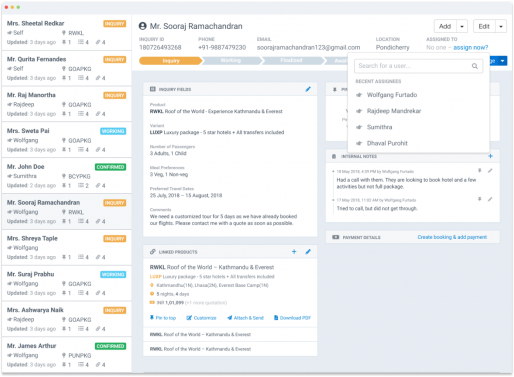The image size is (514, 377).
Task: Click the pinned section pin icon
Action: (335, 89)
